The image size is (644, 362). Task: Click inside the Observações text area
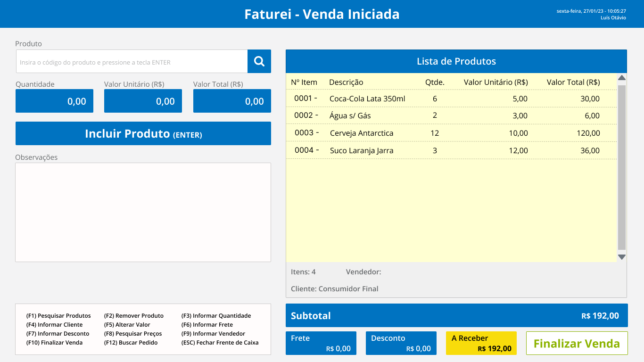click(x=143, y=212)
